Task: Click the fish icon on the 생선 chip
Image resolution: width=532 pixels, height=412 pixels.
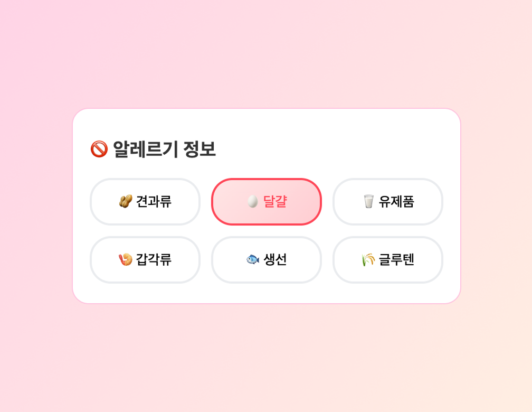Action: pos(253,260)
